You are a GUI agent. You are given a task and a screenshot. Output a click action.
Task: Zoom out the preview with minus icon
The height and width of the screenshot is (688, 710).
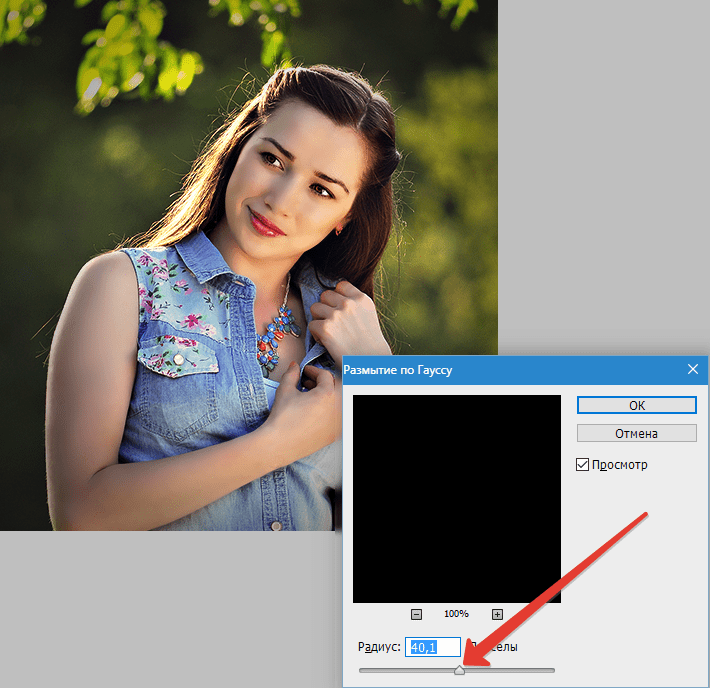click(x=416, y=614)
